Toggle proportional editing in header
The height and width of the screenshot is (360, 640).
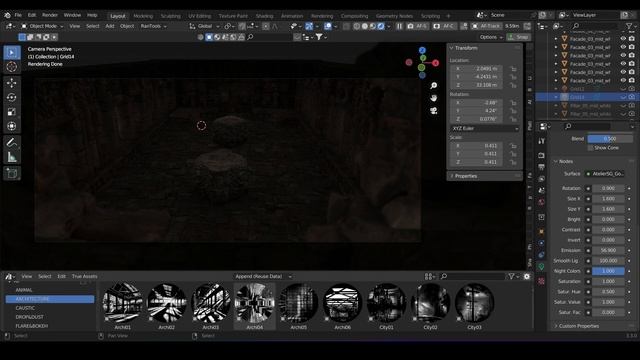(x=266, y=26)
